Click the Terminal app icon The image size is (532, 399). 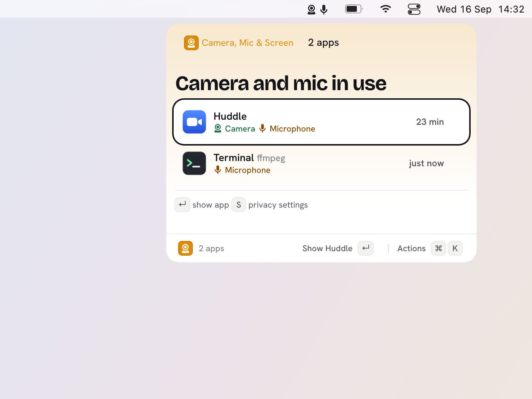coord(194,163)
